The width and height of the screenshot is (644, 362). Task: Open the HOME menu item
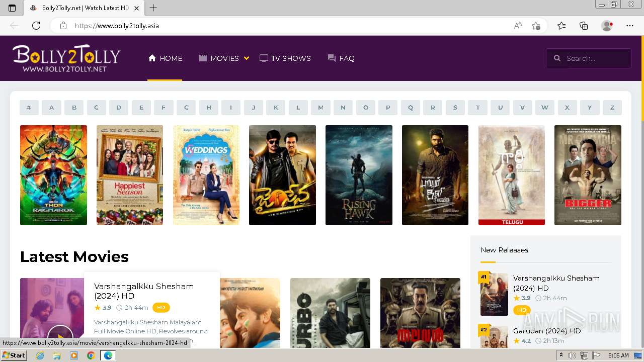click(165, 58)
